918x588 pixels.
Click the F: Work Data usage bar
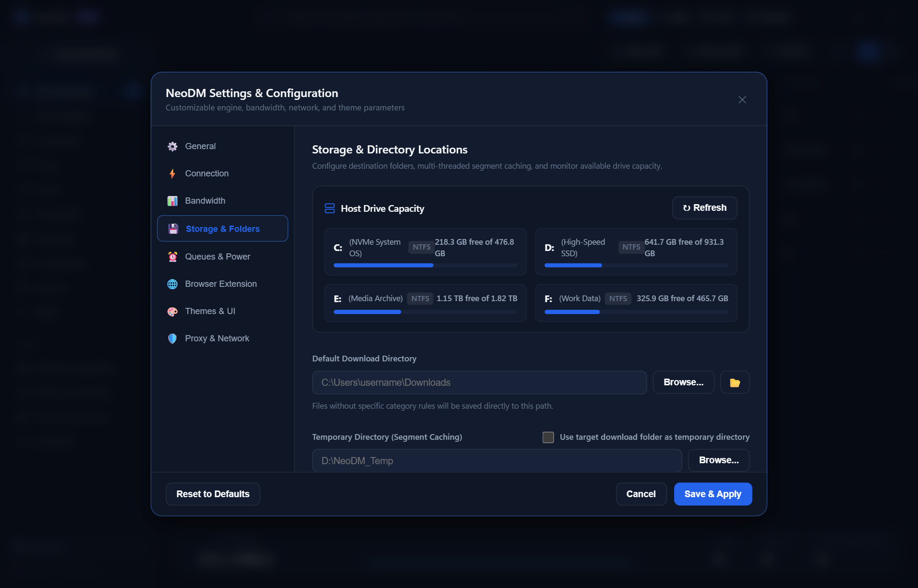(x=636, y=312)
